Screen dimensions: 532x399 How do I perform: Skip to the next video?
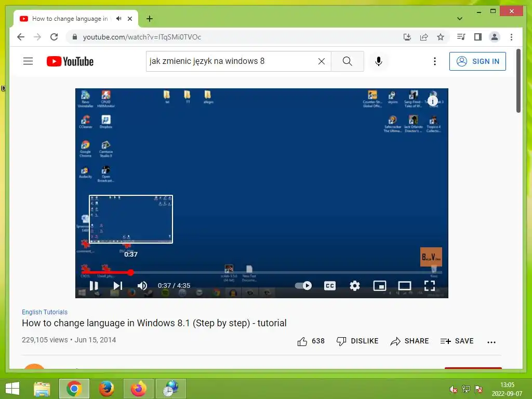[118, 286]
